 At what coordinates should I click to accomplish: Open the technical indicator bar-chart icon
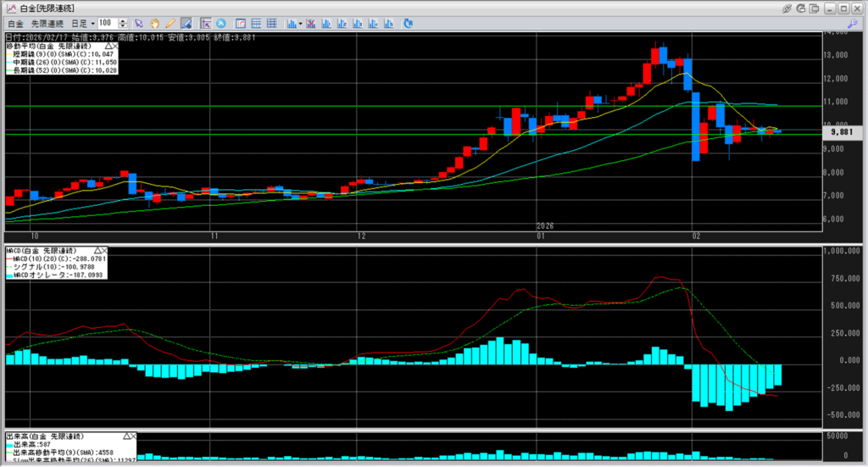coord(291,23)
